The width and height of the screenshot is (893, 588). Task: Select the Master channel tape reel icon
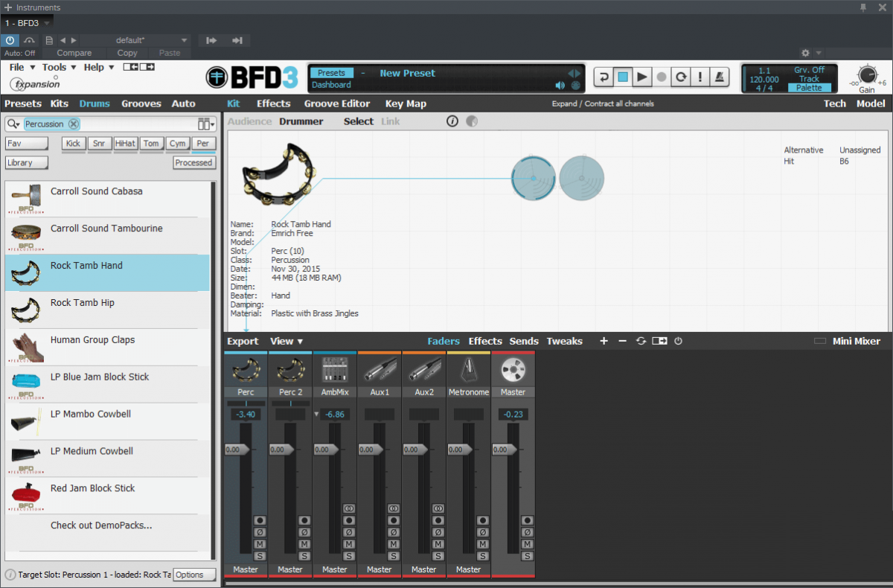513,369
